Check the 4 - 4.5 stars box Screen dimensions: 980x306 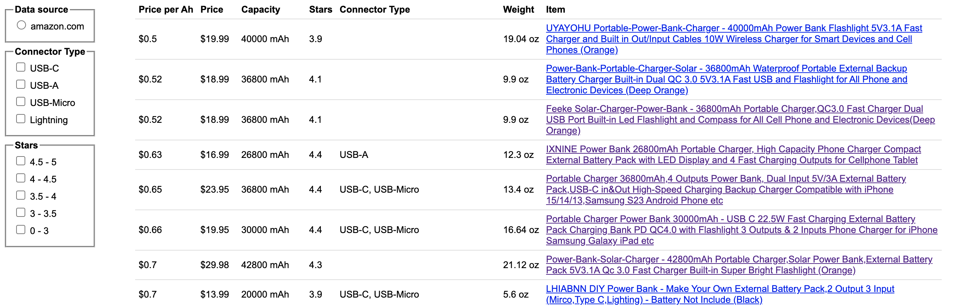coord(21,178)
